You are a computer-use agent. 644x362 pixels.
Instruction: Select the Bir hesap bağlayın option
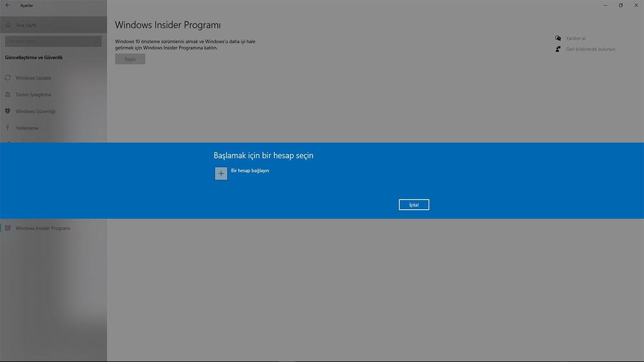point(250,171)
